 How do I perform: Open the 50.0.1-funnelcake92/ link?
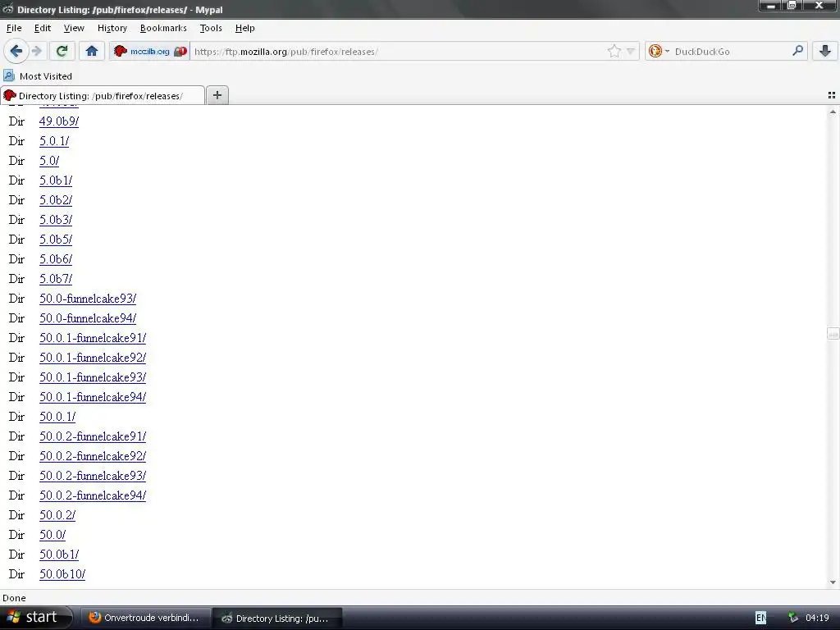(93, 358)
